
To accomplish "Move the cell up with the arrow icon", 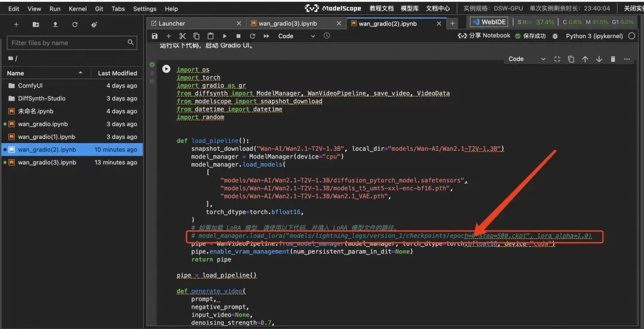I will click(x=585, y=59).
